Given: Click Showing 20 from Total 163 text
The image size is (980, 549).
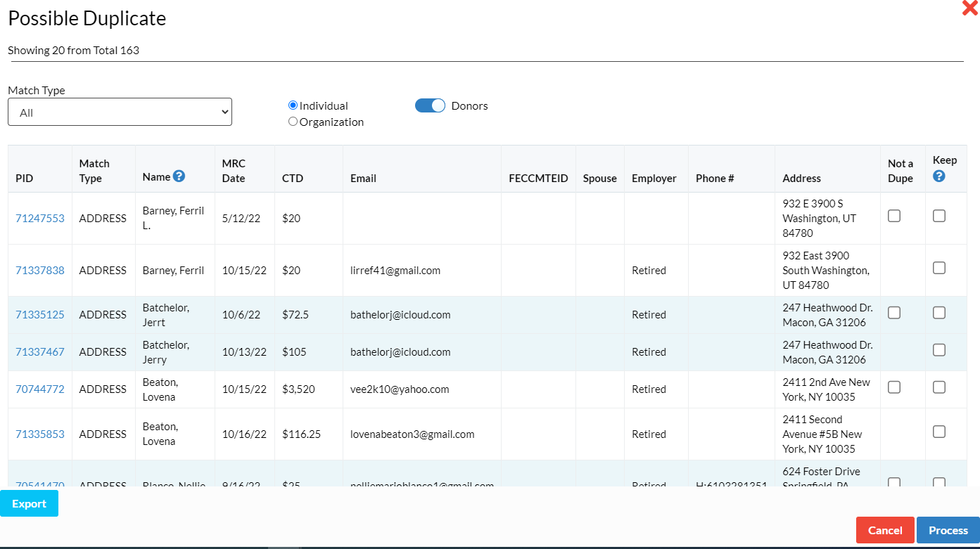Looking at the screenshot, I should (x=73, y=50).
